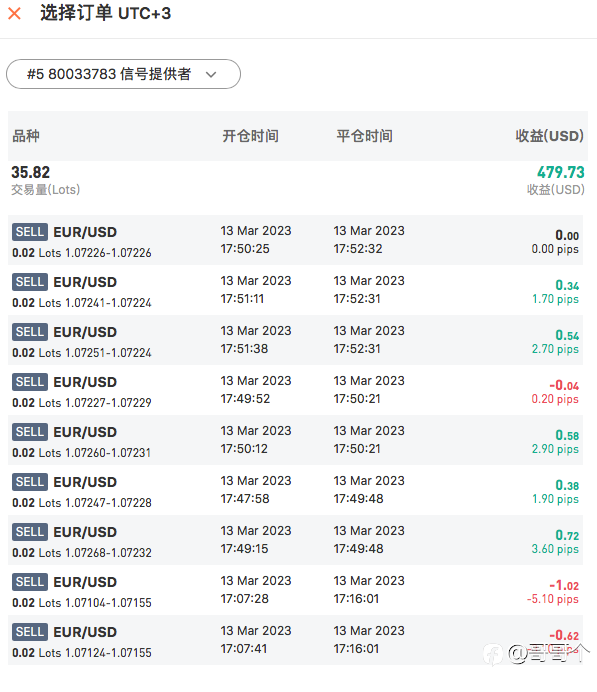This screenshot has height=692, width=597.
Task: Sort by 开仓时间 column header
Action: [250, 136]
